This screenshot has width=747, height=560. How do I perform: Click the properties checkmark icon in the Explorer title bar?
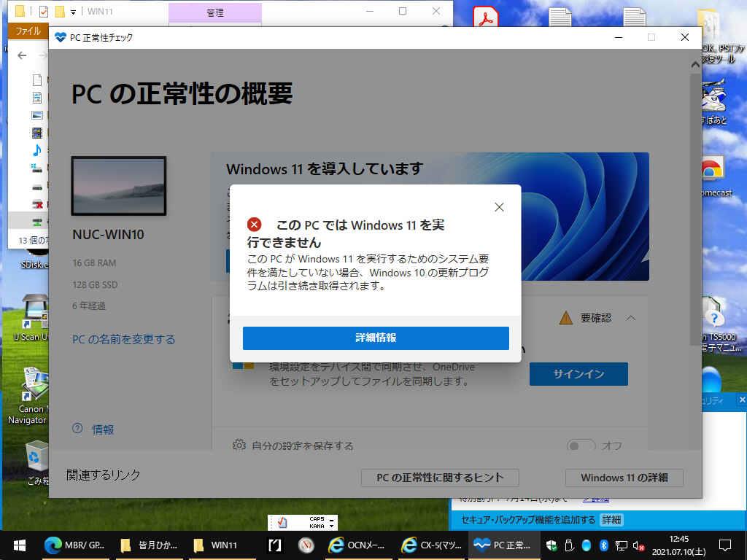pyautogui.click(x=43, y=12)
